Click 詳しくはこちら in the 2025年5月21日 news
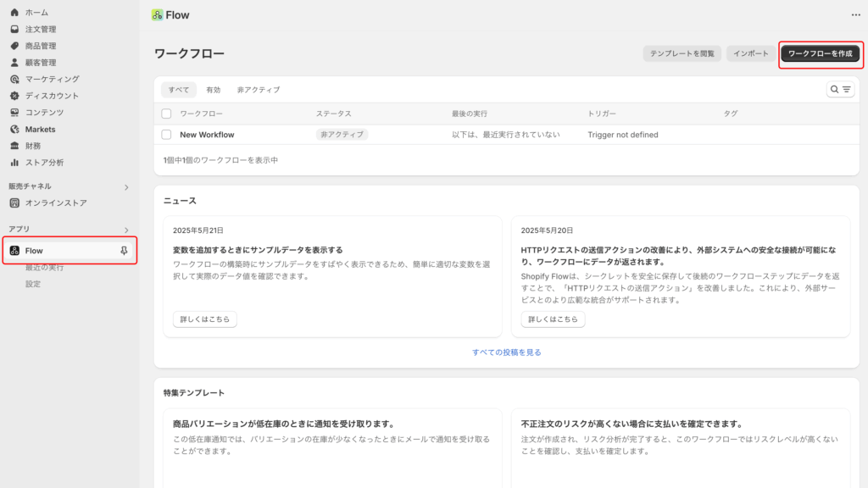 [205, 319]
